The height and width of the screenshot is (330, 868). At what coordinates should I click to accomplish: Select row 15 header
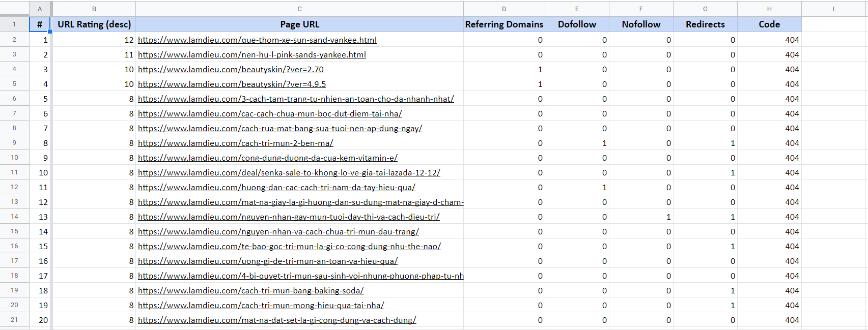(14, 231)
